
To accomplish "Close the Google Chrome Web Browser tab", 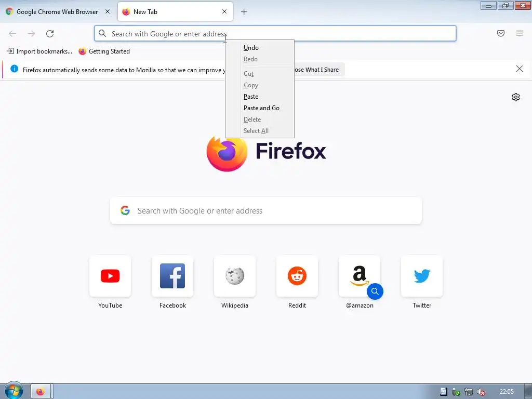I will 108,11.
